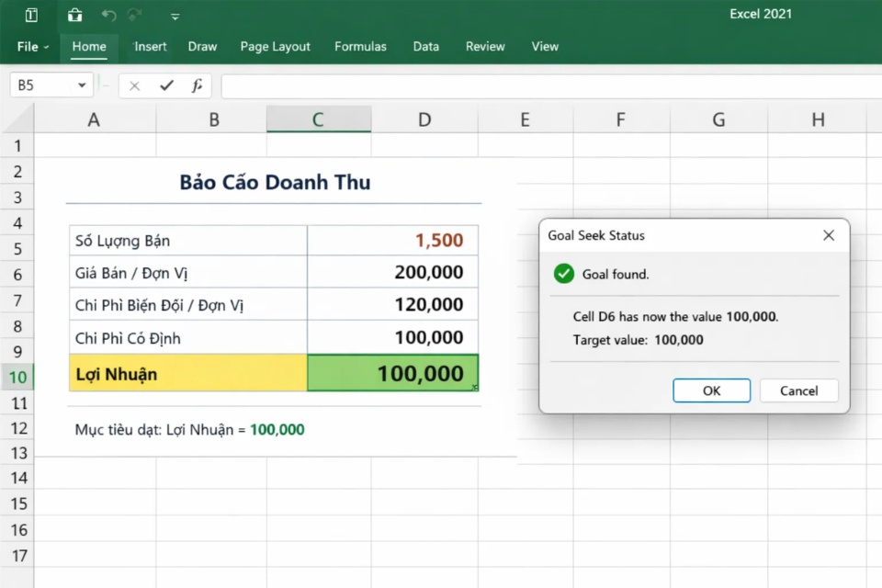Select the Review tab
The width and height of the screenshot is (882, 588).
click(x=484, y=46)
